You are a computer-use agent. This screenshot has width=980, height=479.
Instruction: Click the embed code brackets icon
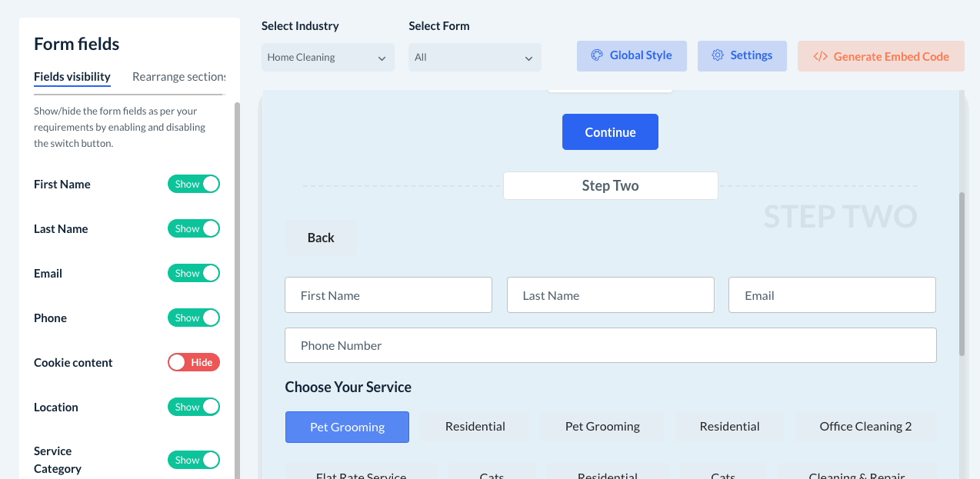point(821,56)
